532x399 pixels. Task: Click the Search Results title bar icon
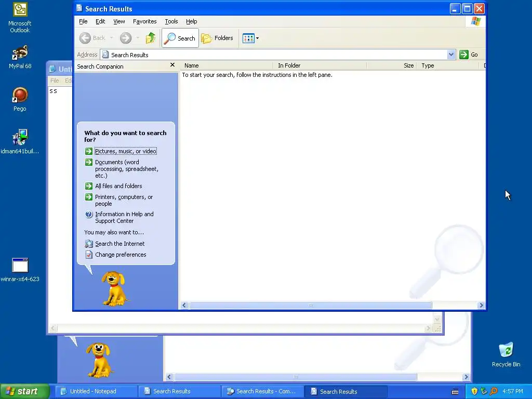79,8
